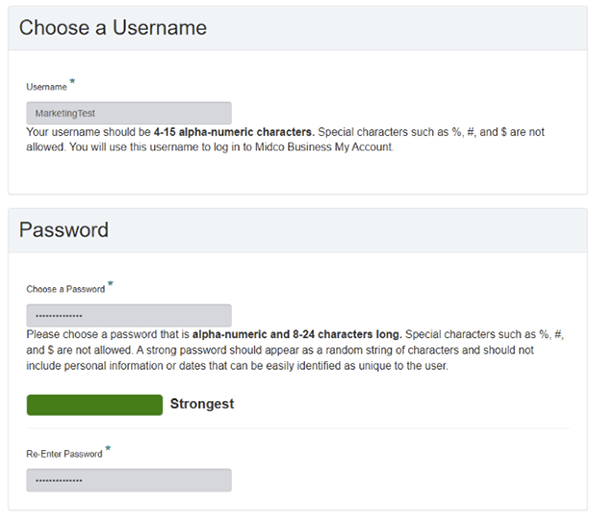Image resolution: width=600 pixels, height=520 pixels.
Task: Click bold text '4-15 alpha-numeric characters'
Action: (234, 132)
